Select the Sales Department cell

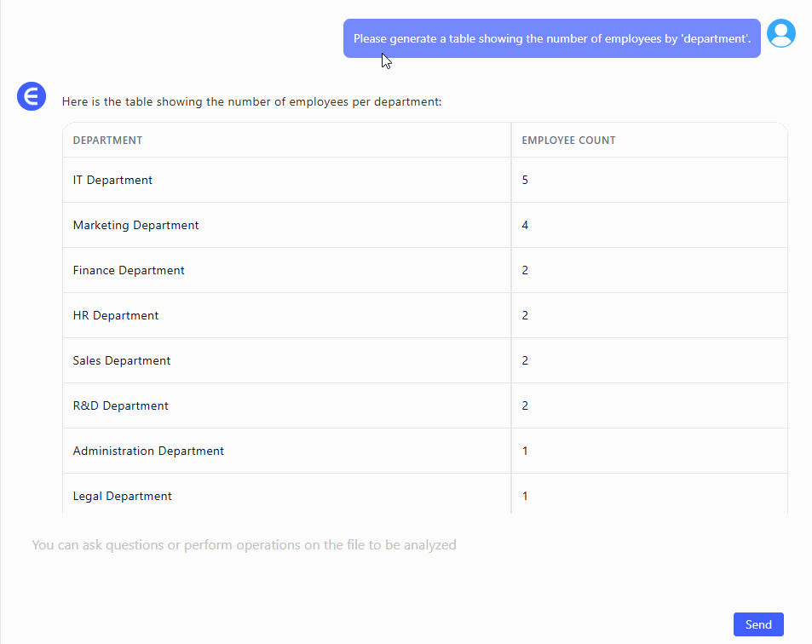pos(122,361)
